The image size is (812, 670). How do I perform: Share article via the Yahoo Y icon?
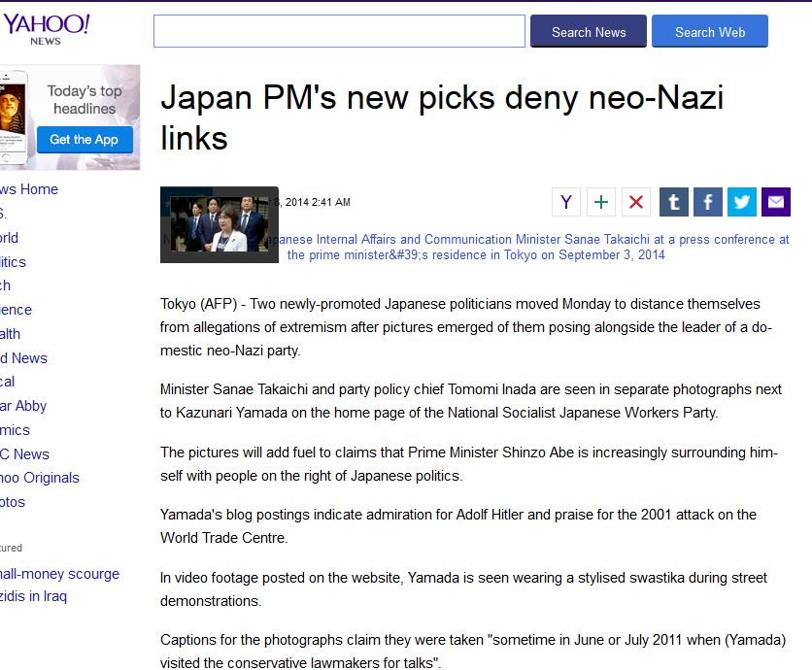(566, 202)
